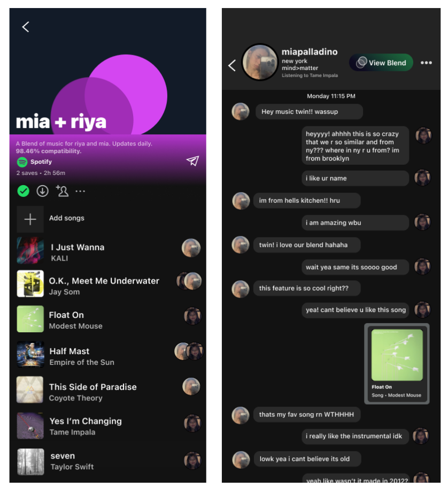448x488 pixels.
Task: Select Yes I'm Changing by Tame Impala
Action: coord(108,426)
